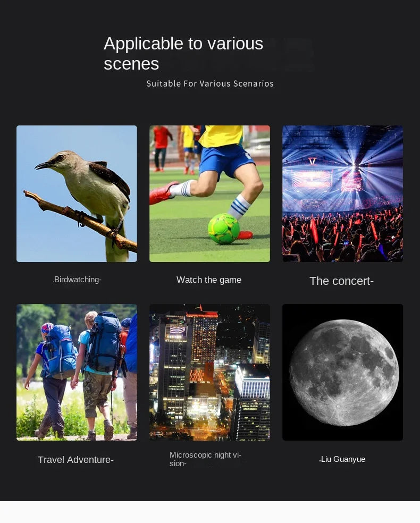The image size is (420, 523).
Task: Open the concert stage lights picture
Action: pyautogui.click(x=342, y=193)
